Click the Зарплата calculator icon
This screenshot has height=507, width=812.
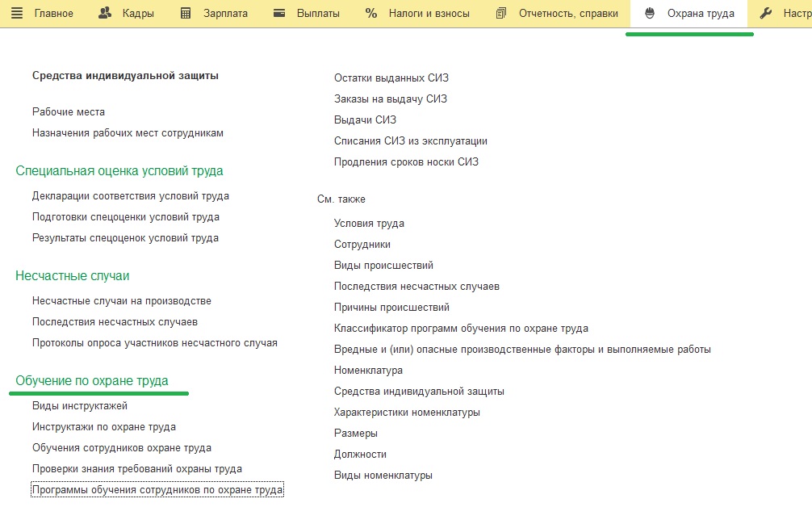coord(186,14)
